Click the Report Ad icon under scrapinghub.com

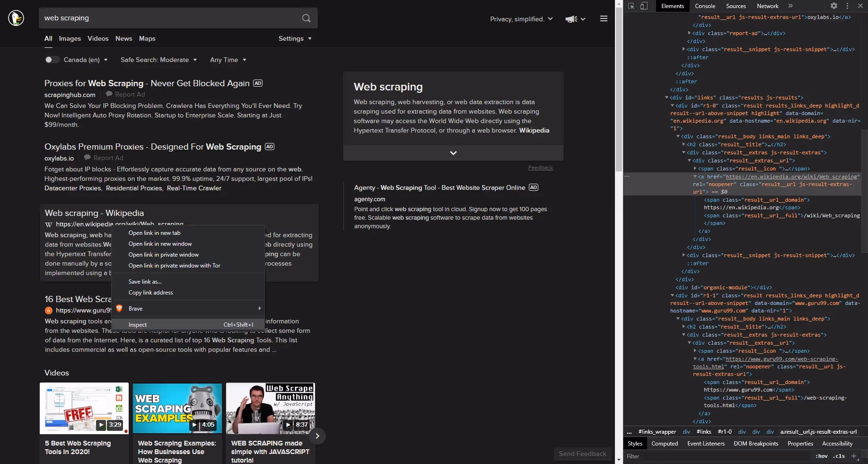[x=109, y=94]
